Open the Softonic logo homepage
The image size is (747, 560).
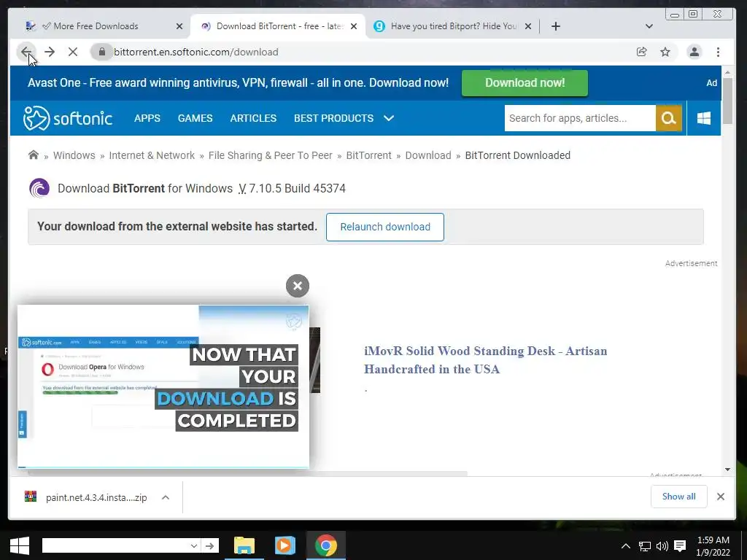coord(68,118)
